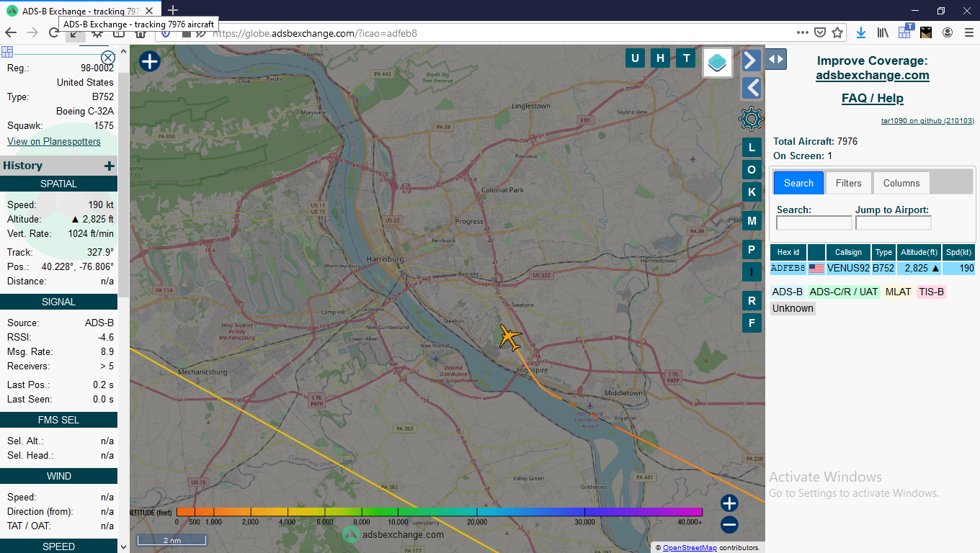Open the FAQ / Help link
The width and height of the screenshot is (980, 553).
873,98
